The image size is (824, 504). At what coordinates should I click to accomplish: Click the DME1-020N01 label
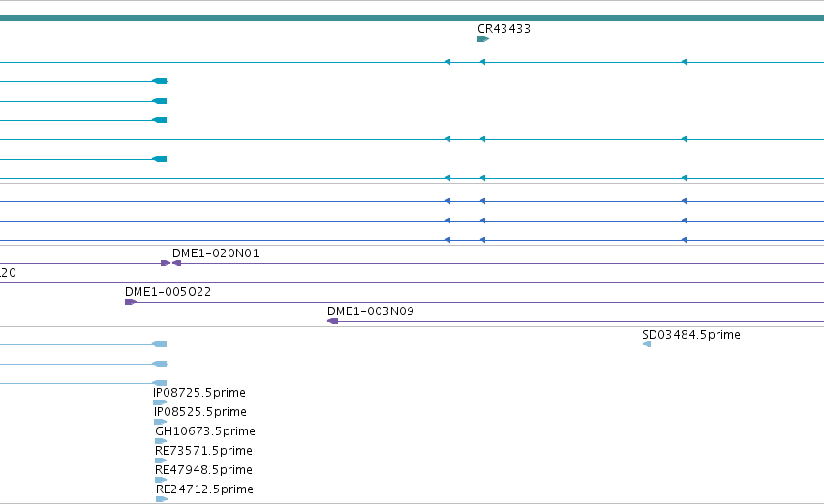[x=216, y=253]
